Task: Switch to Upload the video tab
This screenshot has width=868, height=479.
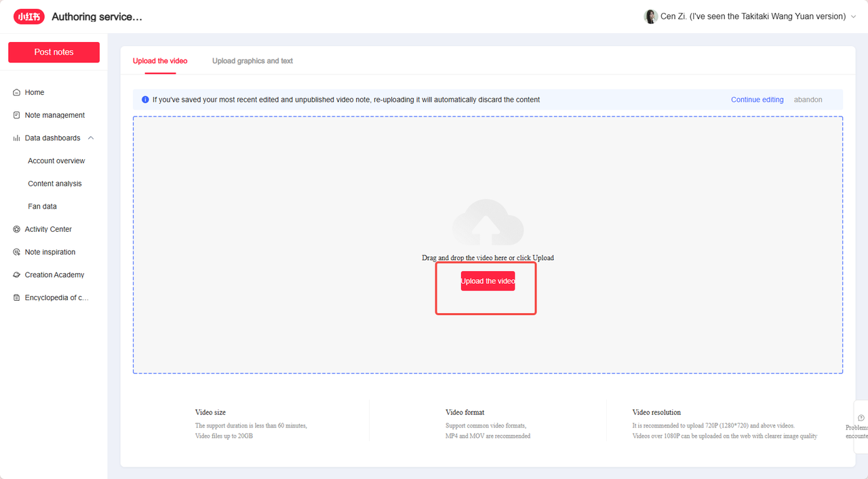Action: point(160,61)
